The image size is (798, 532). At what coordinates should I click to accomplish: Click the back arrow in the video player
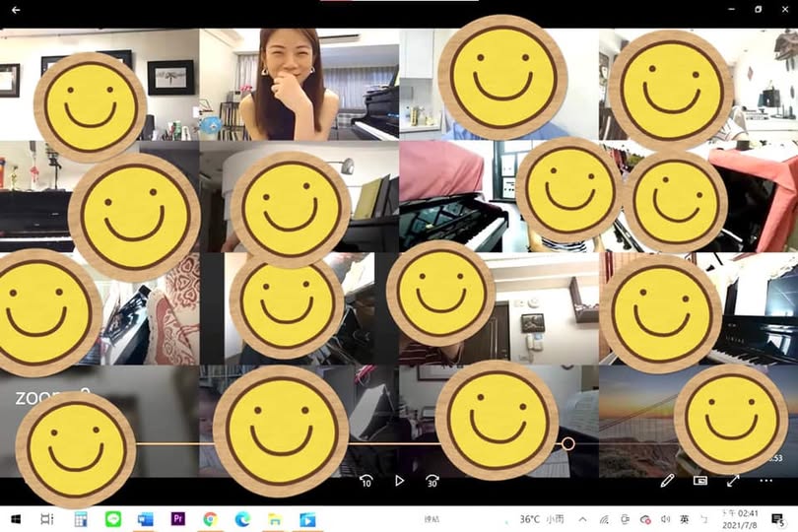coord(15,10)
